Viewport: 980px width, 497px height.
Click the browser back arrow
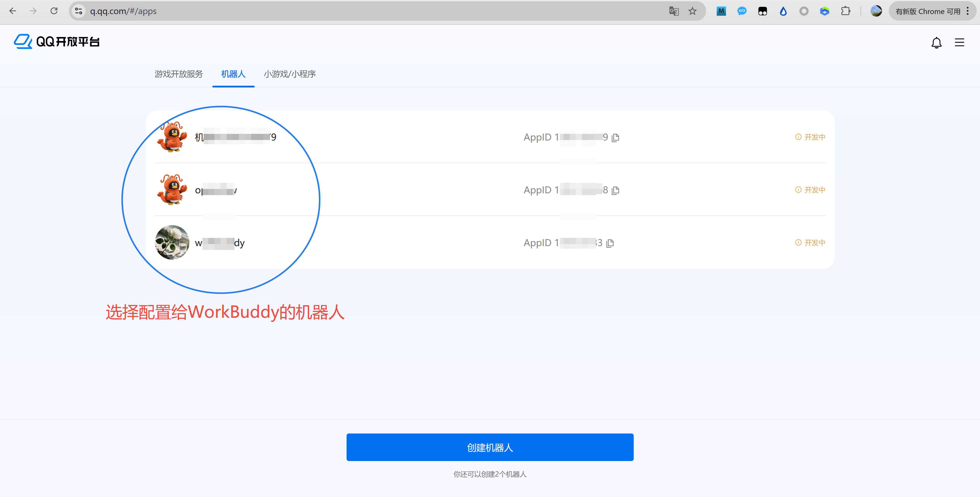(x=13, y=11)
